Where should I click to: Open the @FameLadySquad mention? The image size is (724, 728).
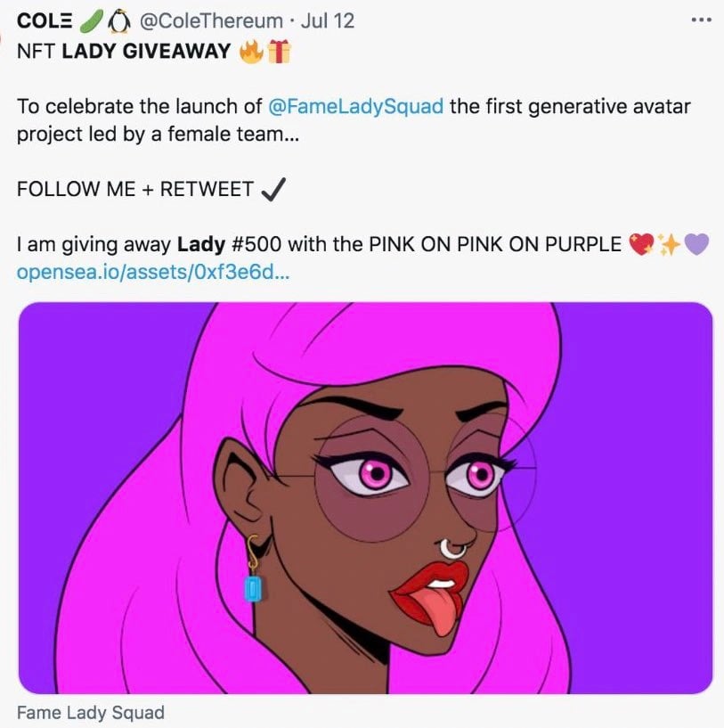click(355, 107)
